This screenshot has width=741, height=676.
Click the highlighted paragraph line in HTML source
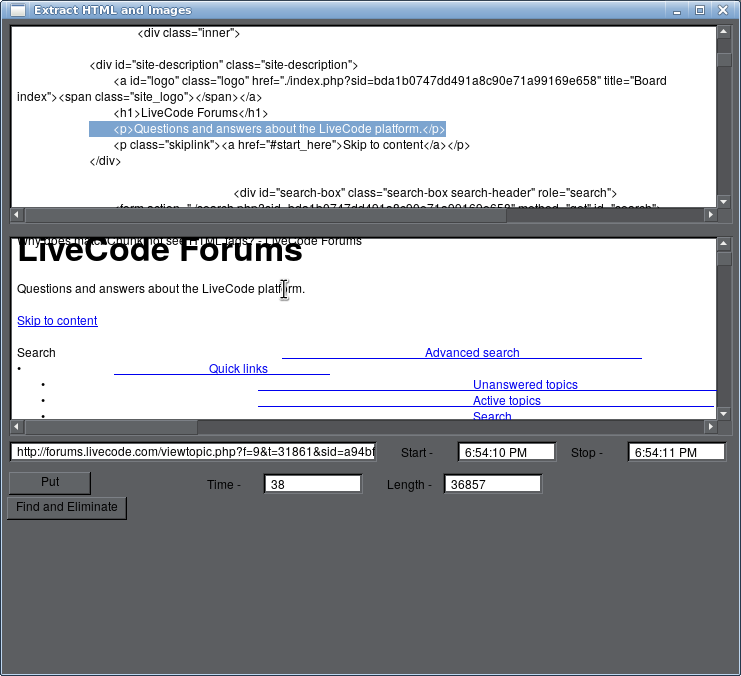267,129
